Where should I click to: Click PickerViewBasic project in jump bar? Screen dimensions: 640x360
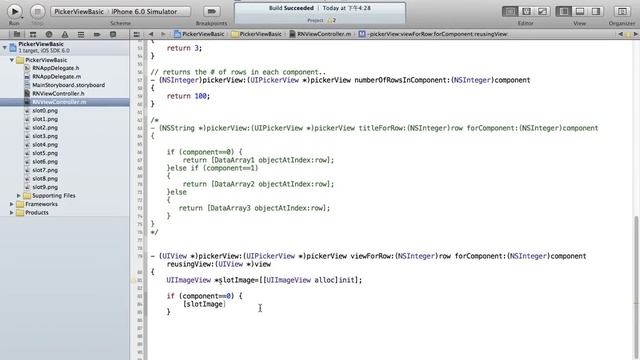pos(199,34)
